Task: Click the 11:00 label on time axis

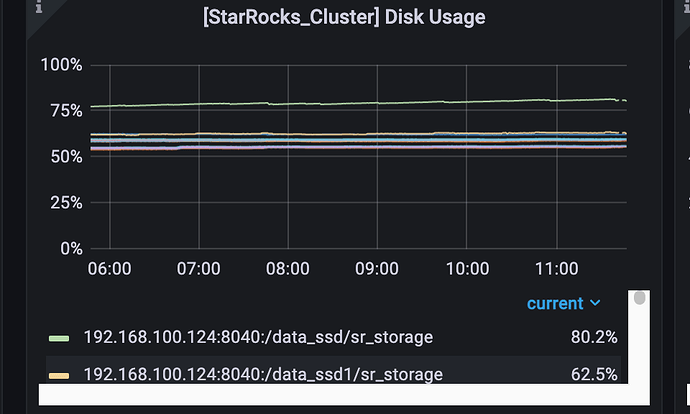Action: [x=557, y=269]
